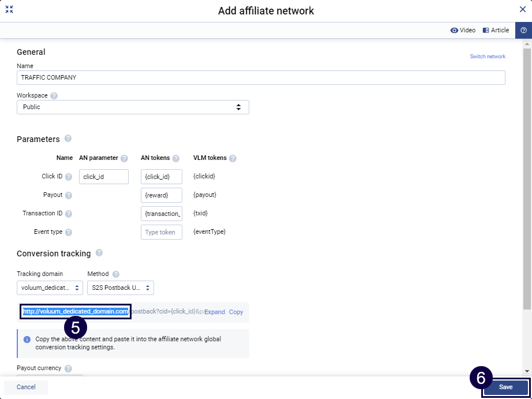Copy the postback URL
Image resolution: width=532 pixels, height=399 pixels.
[236, 312]
